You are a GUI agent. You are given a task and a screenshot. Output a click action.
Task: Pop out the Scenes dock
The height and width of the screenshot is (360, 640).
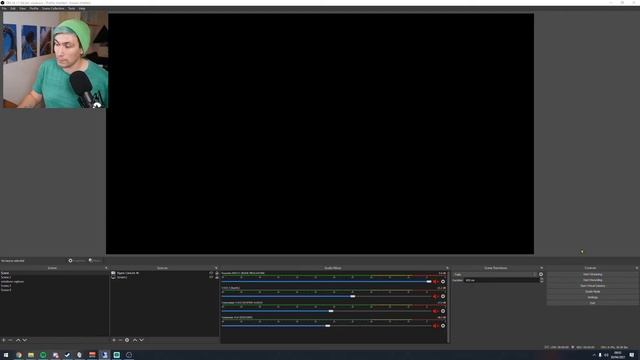click(x=106, y=268)
